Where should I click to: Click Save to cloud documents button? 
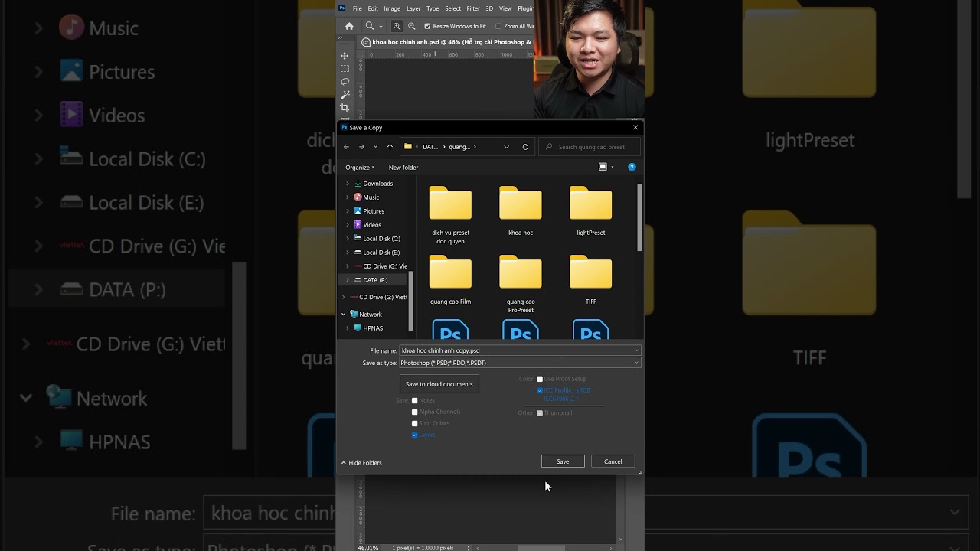[439, 384]
